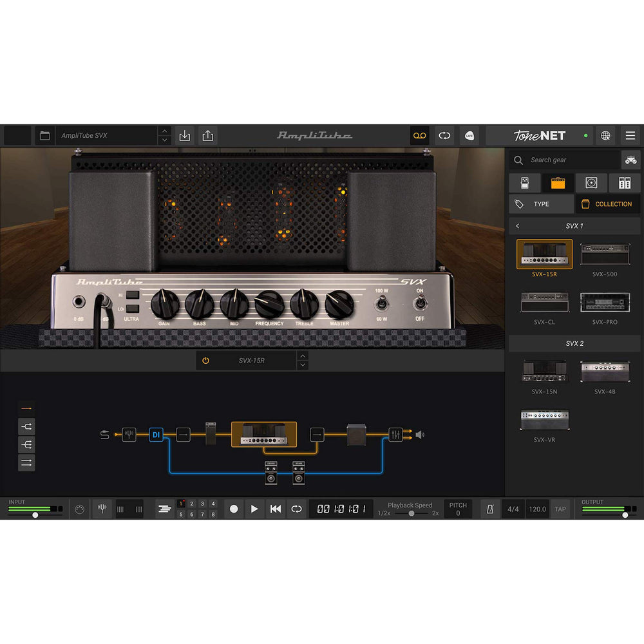Screen dimensions: 644x644
Task: Open the tape recorder icon
Action: [x=419, y=136]
